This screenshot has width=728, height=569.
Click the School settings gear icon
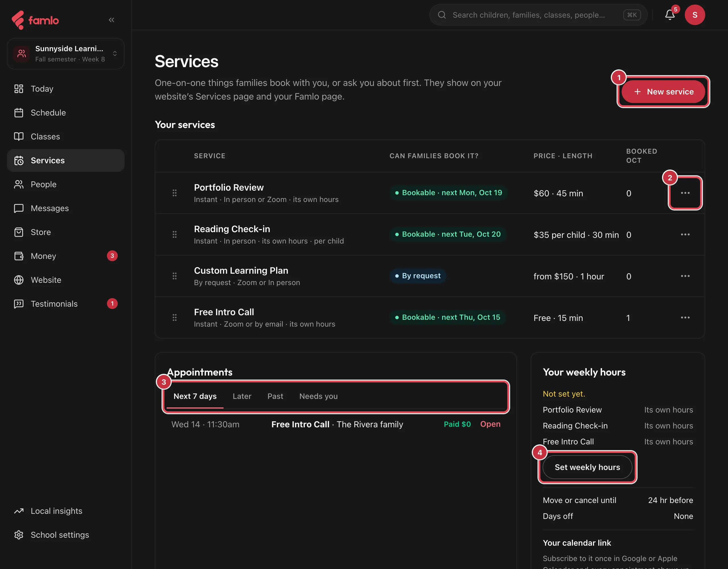point(19,535)
